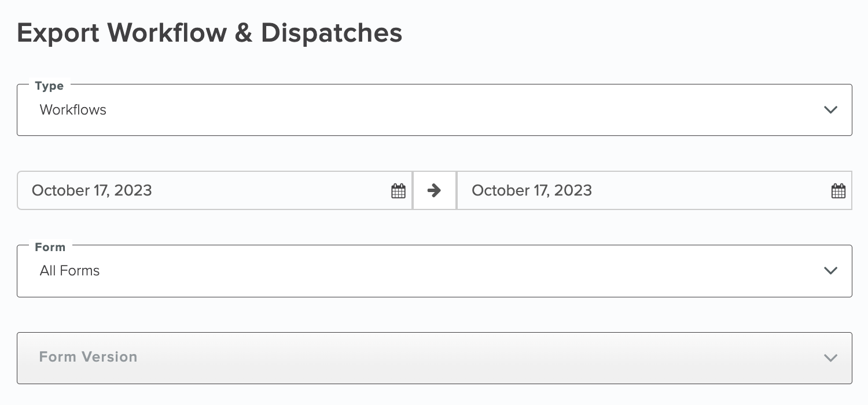
Task: Focus the start date input field
Action: (215, 190)
